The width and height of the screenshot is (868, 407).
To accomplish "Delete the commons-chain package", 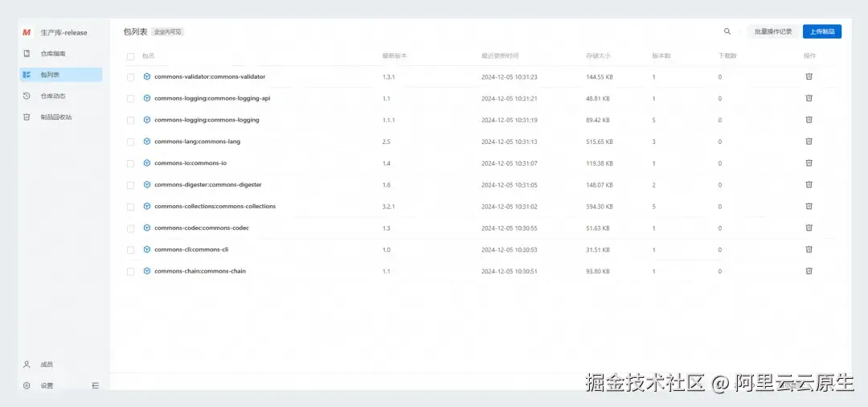I will (809, 271).
